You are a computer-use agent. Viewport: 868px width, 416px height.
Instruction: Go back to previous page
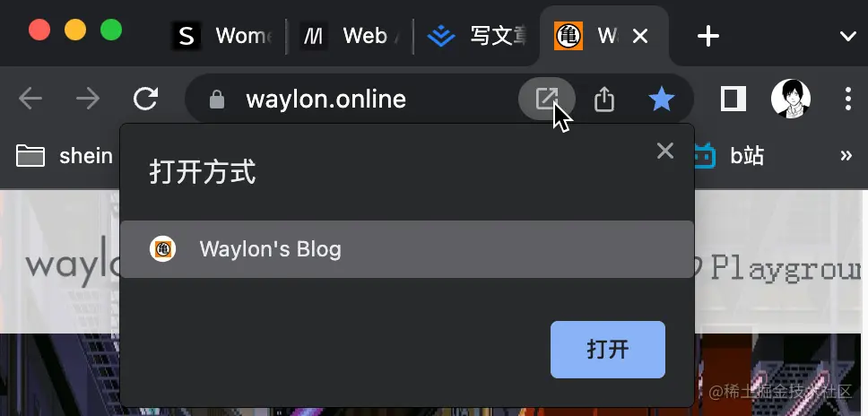coord(30,100)
